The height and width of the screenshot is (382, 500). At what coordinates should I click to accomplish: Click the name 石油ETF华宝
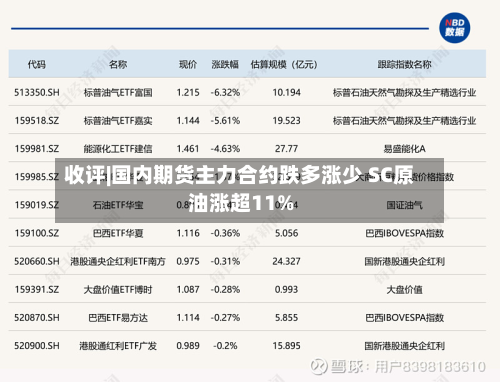118,205
